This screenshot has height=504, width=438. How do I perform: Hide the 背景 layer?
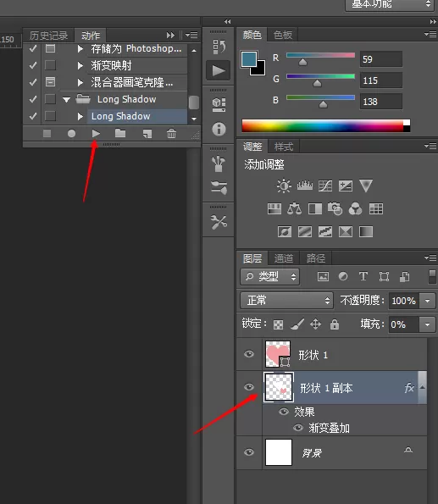(x=249, y=452)
